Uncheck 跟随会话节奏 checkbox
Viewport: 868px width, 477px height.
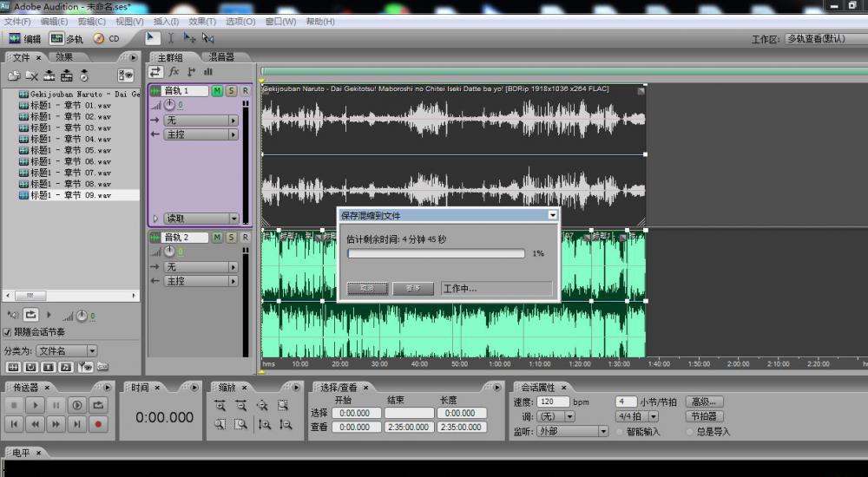pyautogui.click(x=7, y=332)
